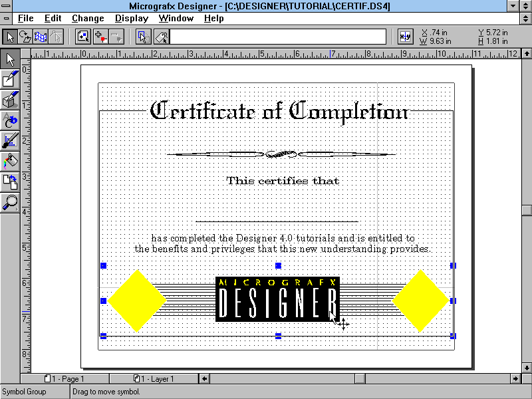Viewport: 532px width, 399px height.
Task: Click the decorative flourish ornament on certificate
Action: (281, 154)
